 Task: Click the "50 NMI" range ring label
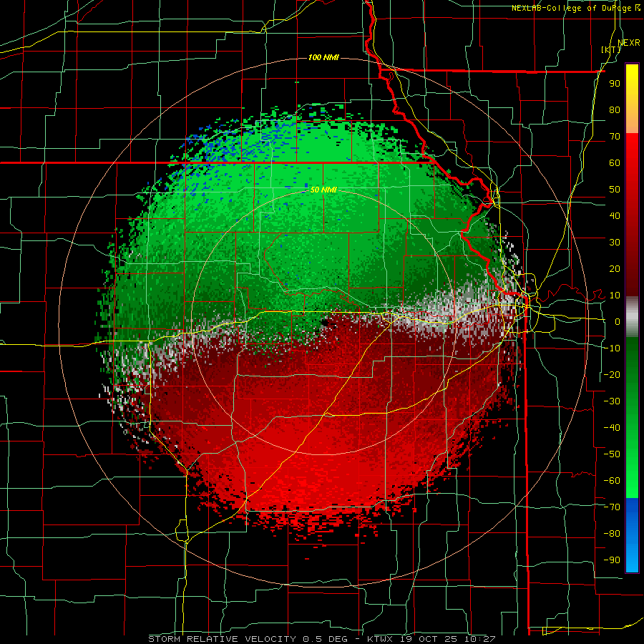point(323,190)
